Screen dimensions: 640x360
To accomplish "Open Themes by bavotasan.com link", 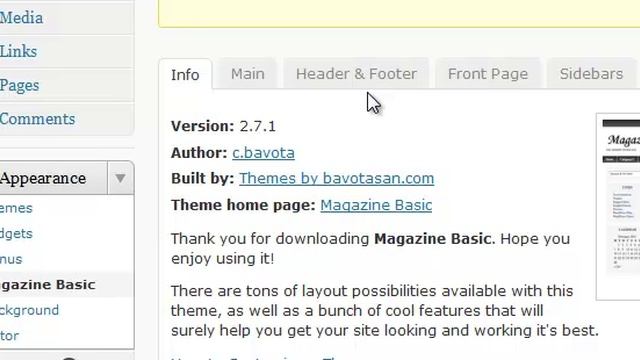I will pos(336,178).
